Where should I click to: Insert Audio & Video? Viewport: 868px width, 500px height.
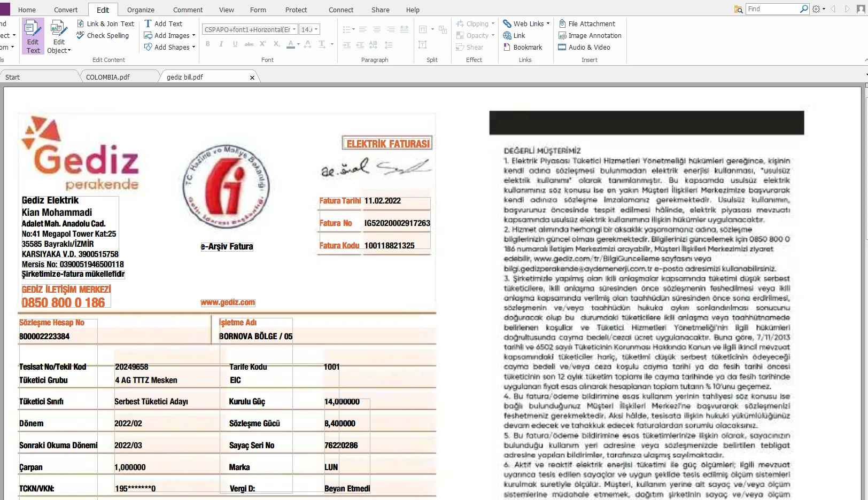point(584,47)
